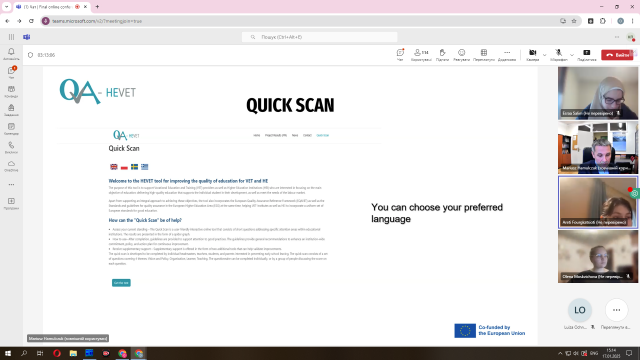Show more apps via sidebar ellipsis
Screen dimensions: 640x360
coord(11,184)
